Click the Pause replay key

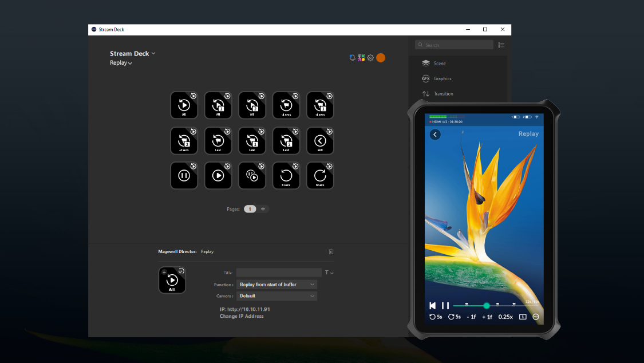pyautogui.click(x=184, y=175)
